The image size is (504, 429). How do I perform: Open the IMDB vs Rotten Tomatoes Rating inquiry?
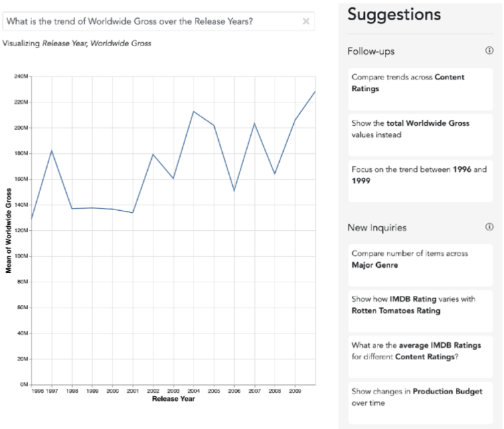(420, 306)
